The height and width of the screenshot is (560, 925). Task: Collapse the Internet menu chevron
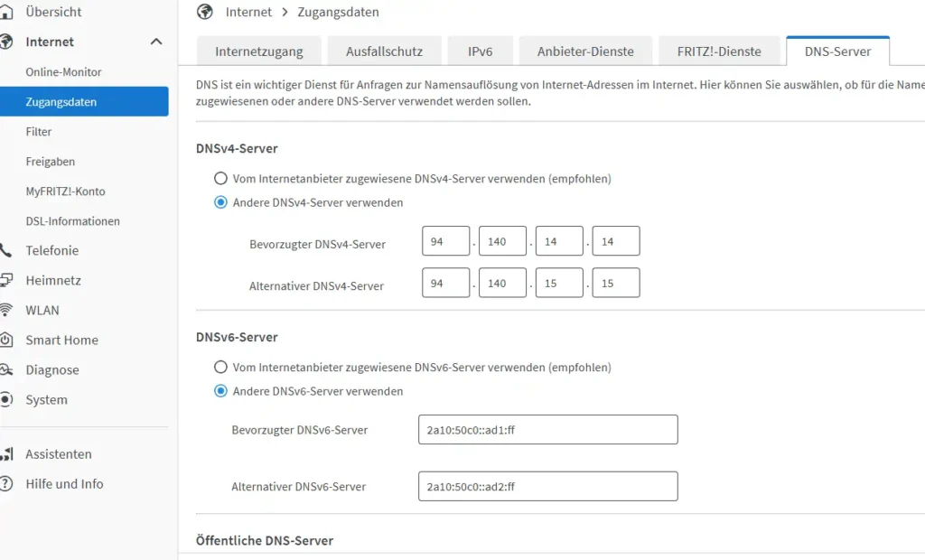156,42
